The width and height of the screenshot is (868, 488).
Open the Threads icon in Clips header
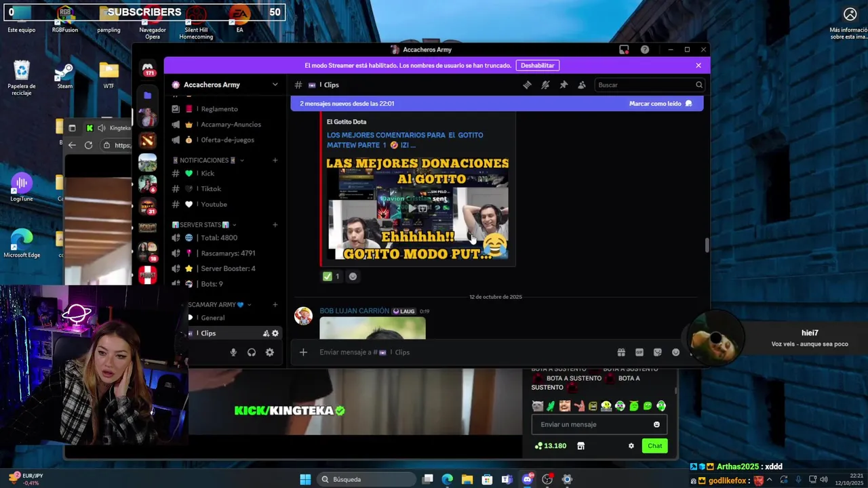pos(527,85)
